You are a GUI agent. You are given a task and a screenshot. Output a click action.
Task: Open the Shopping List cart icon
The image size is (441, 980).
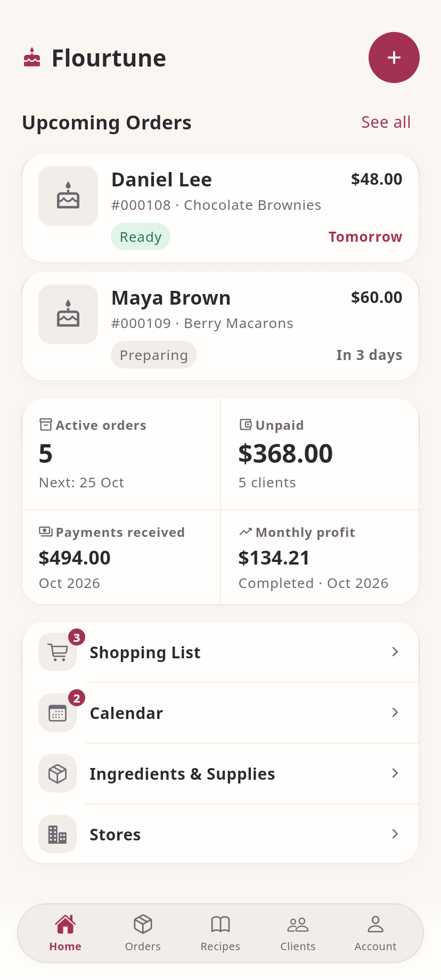point(58,652)
